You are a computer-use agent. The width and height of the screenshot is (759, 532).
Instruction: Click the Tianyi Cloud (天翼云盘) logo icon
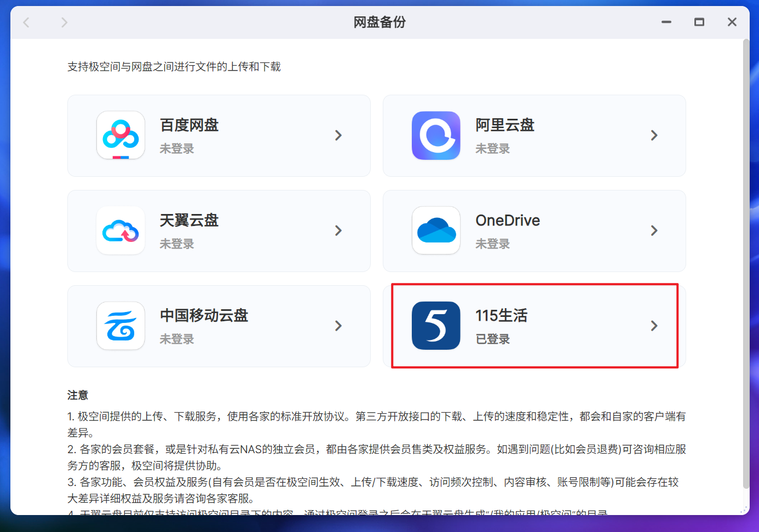(120, 230)
